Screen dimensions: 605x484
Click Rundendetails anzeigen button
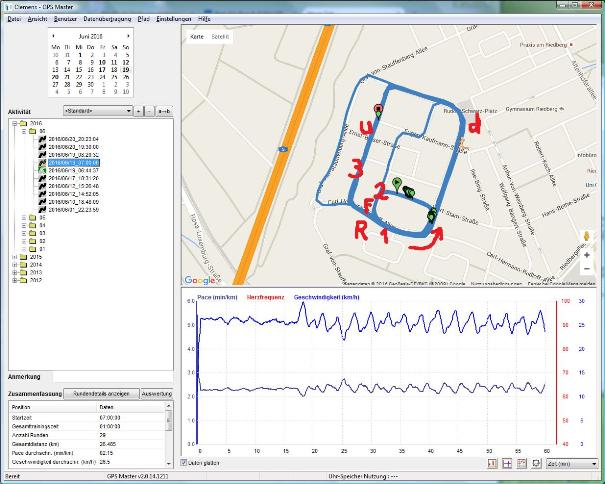pyautogui.click(x=101, y=394)
